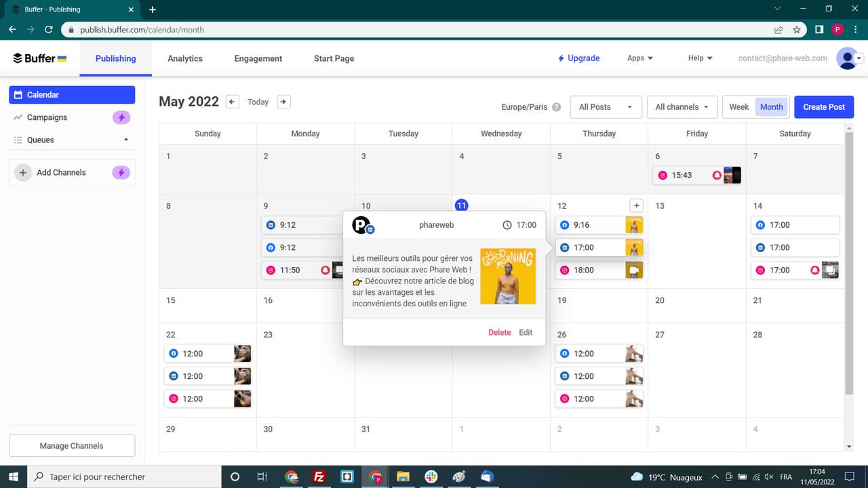The height and width of the screenshot is (488, 868).
Task: Click the Upgrade link
Action: (578, 58)
